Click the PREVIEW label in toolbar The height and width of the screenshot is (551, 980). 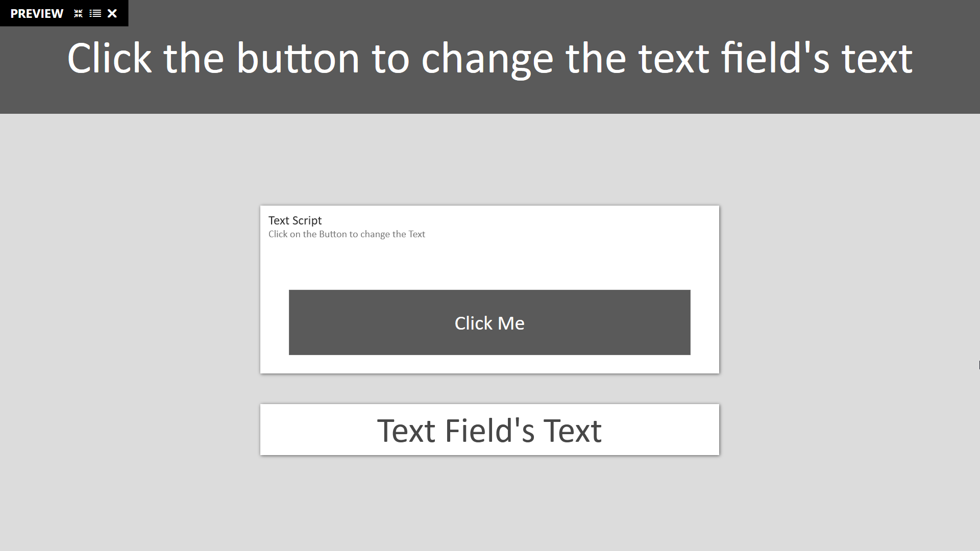pyautogui.click(x=37, y=14)
